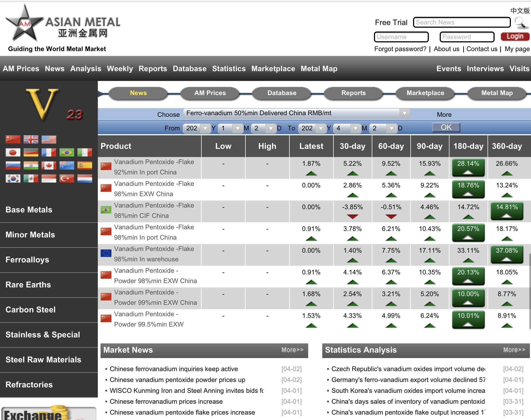
Task: Switch to the News pill tab
Action: coord(138,93)
